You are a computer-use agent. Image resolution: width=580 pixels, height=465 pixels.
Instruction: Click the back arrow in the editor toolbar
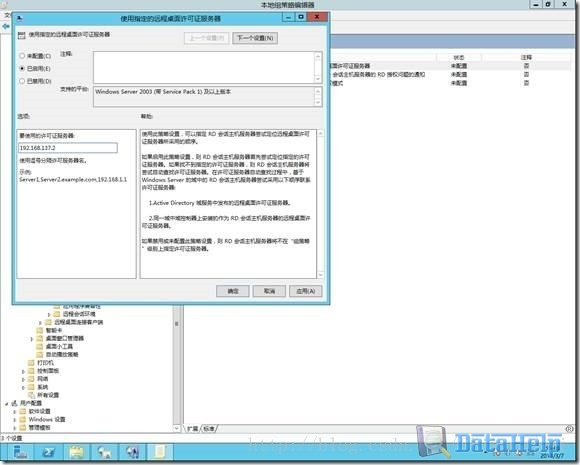[x=5, y=26]
